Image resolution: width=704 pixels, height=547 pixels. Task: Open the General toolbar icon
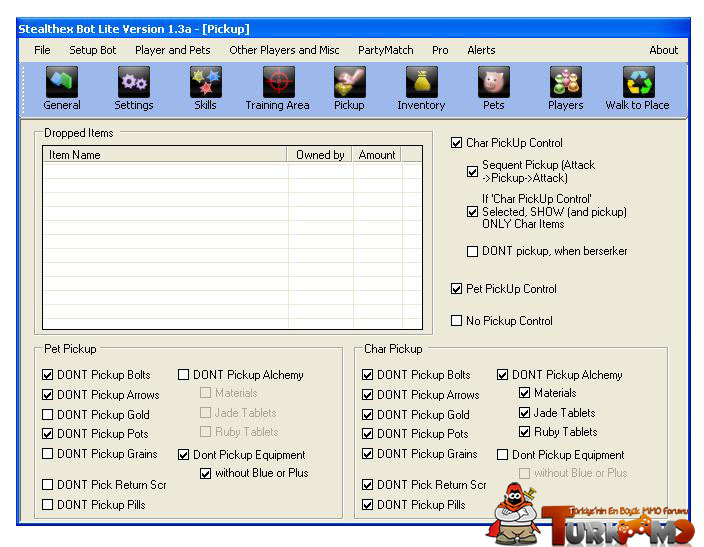coord(62,83)
